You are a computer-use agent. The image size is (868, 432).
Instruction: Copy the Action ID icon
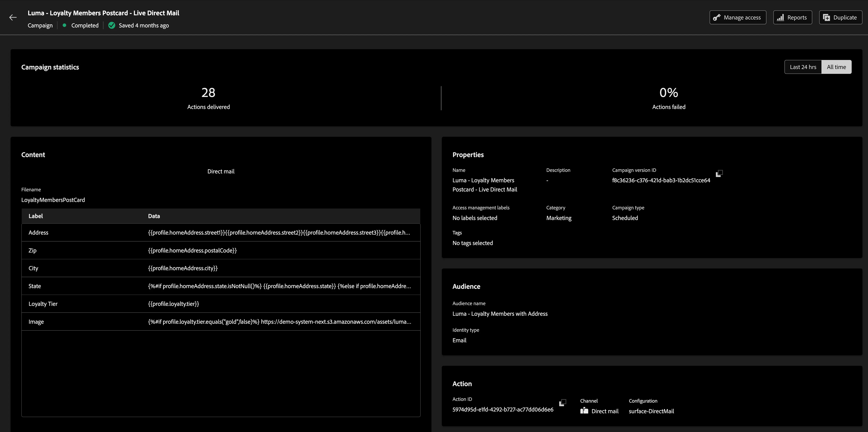[562, 402]
